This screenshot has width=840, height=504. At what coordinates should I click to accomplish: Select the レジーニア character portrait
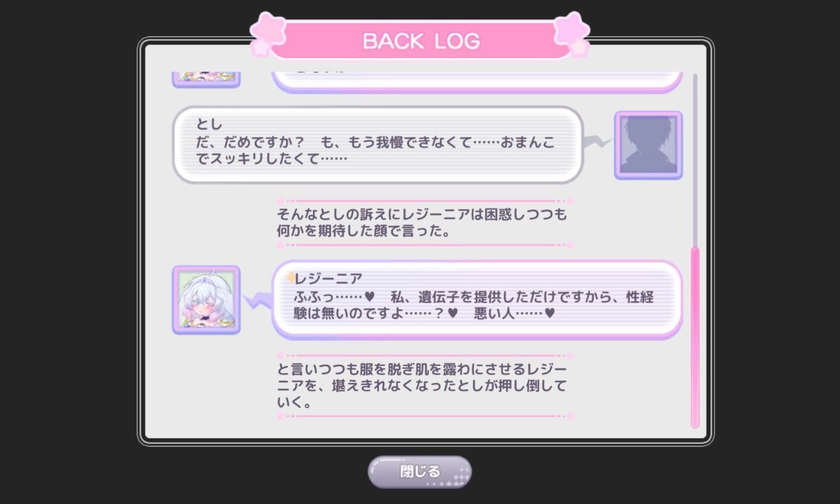click(206, 300)
